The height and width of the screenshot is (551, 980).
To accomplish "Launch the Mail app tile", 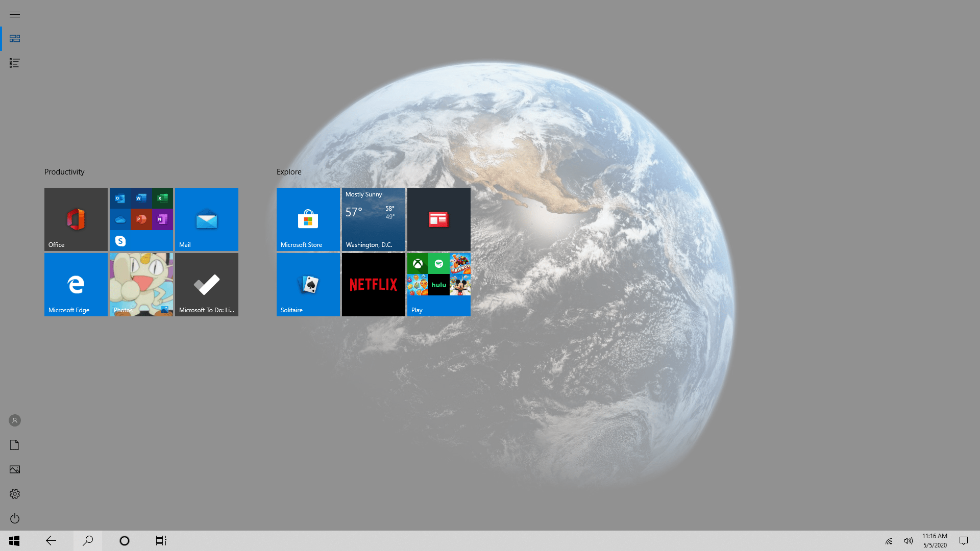I will 206,219.
